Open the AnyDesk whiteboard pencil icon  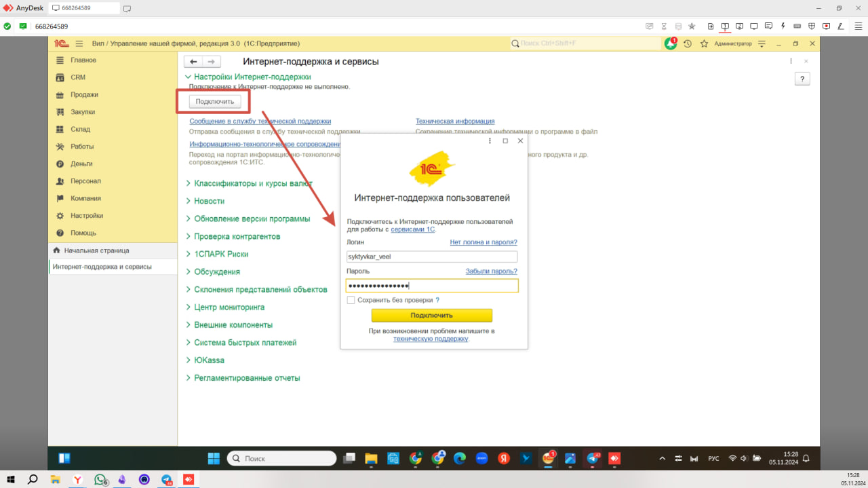click(x=841, y=26)
